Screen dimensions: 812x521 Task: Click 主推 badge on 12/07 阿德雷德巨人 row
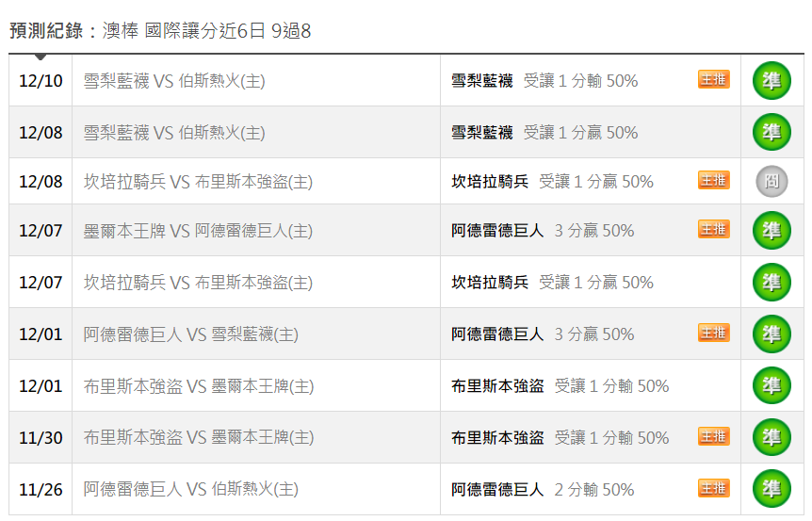[714, 230]
